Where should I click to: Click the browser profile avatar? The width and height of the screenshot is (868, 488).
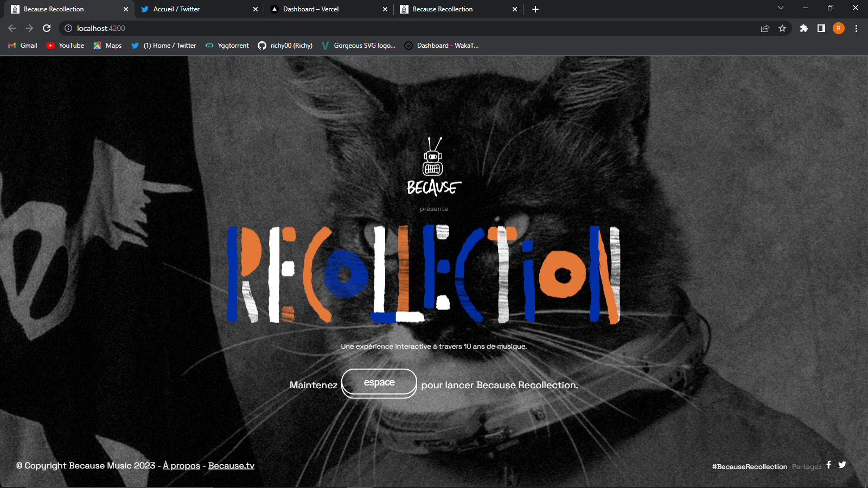(x=838, y=28)
